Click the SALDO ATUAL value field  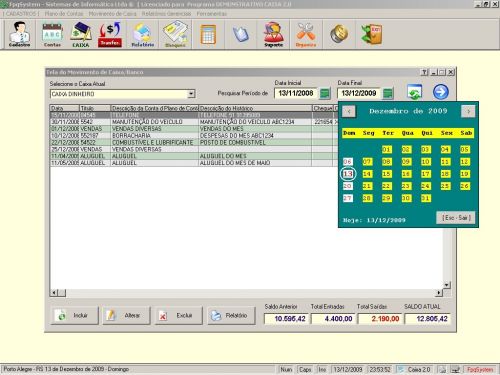click(428, 319)
